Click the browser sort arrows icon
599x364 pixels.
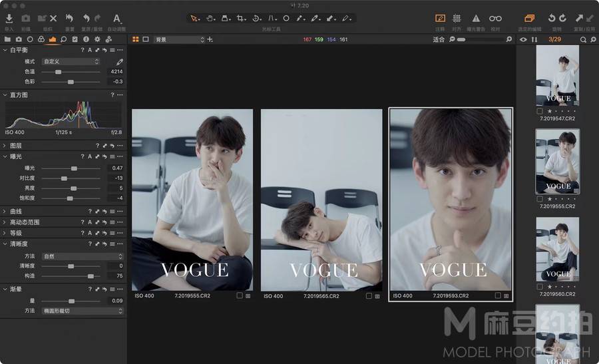tap(534, 39)
